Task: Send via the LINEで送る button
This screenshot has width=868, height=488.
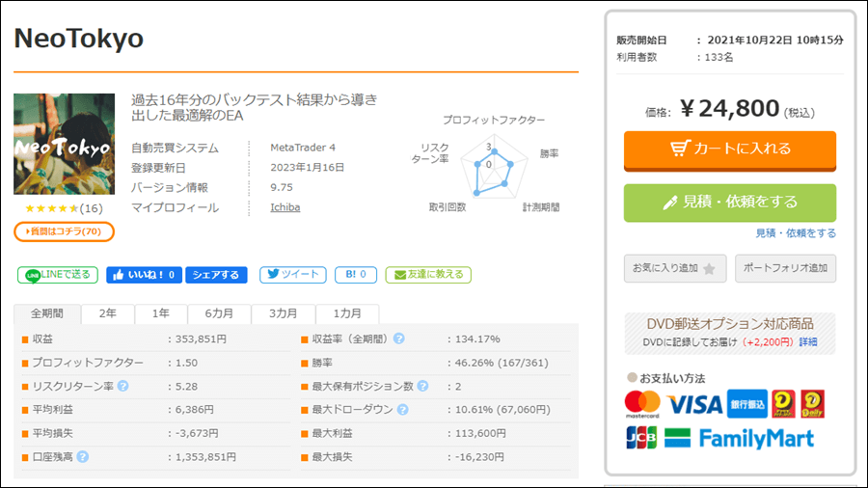Action: coord(58,275)
